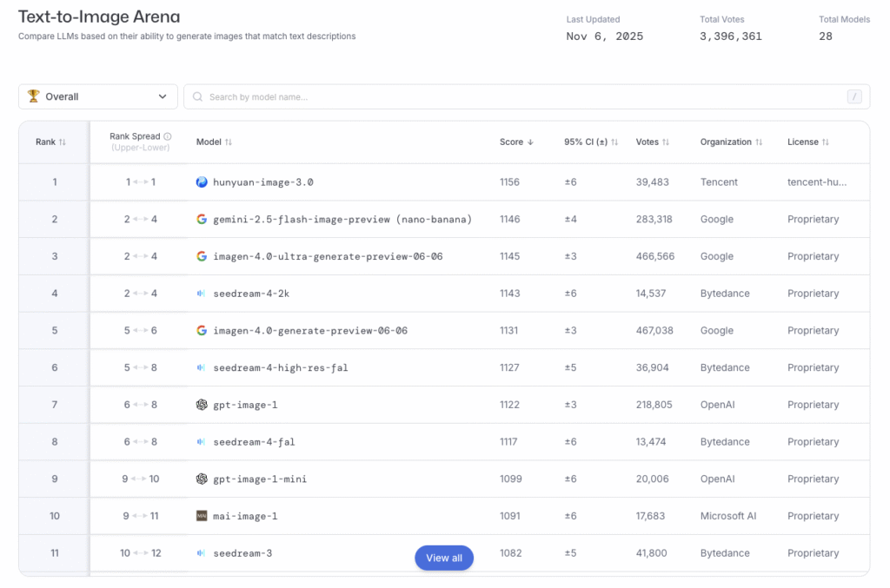
Task: Click the slash shortcut icon in search bar
Action: (854, 97)
